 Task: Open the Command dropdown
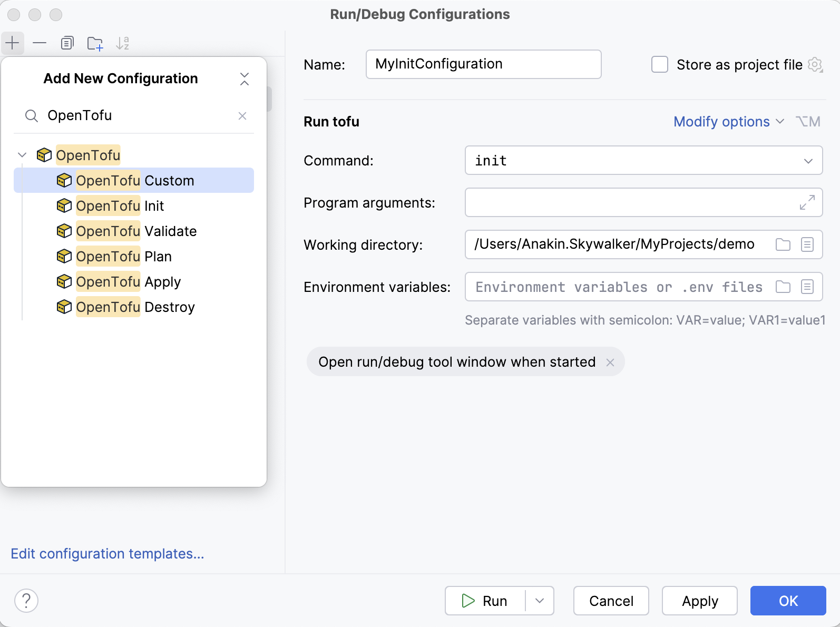coord(808,161)
